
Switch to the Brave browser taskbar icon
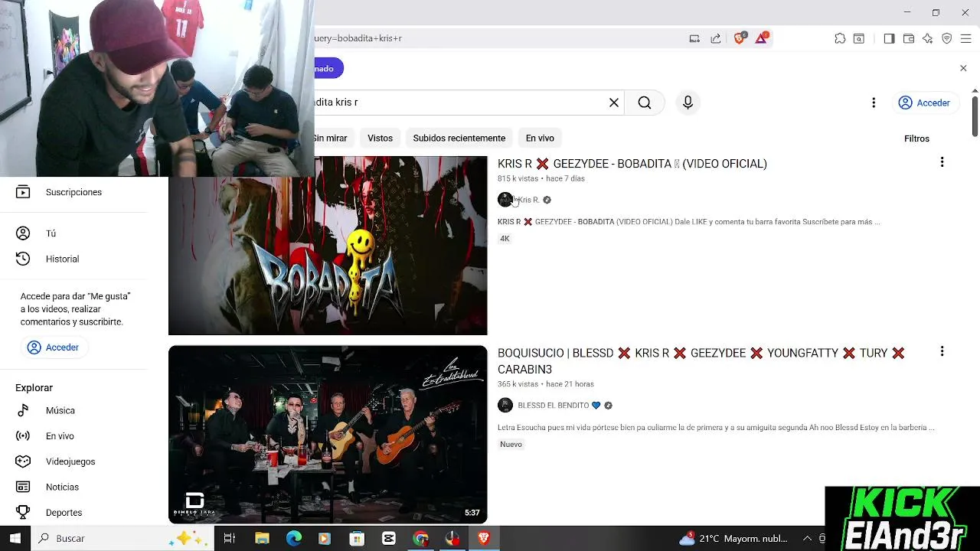484,538
